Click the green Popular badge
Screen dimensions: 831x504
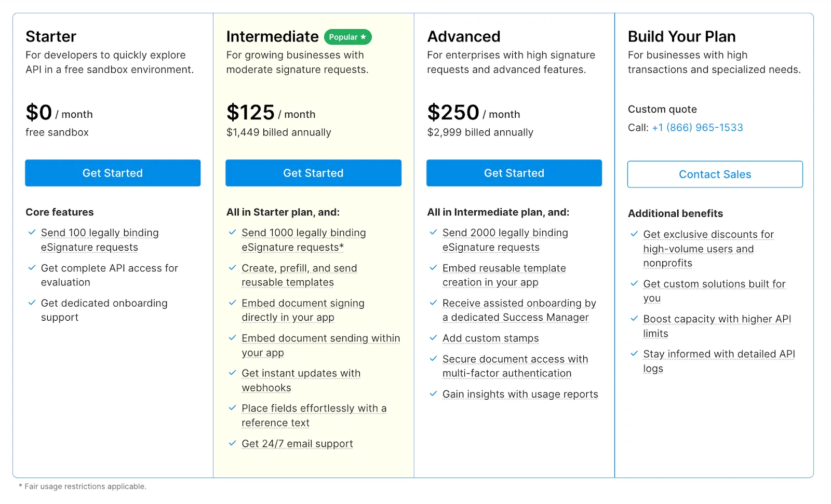coord(347,37)
